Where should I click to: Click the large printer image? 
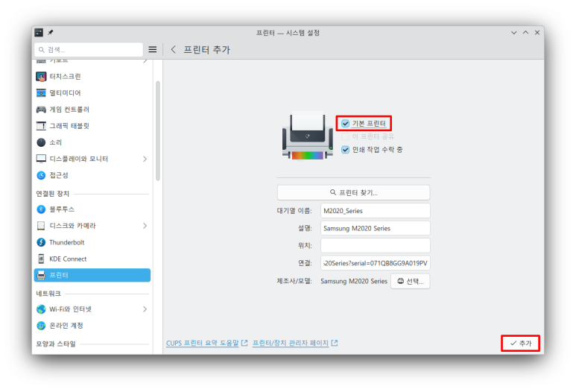point(307,136)
